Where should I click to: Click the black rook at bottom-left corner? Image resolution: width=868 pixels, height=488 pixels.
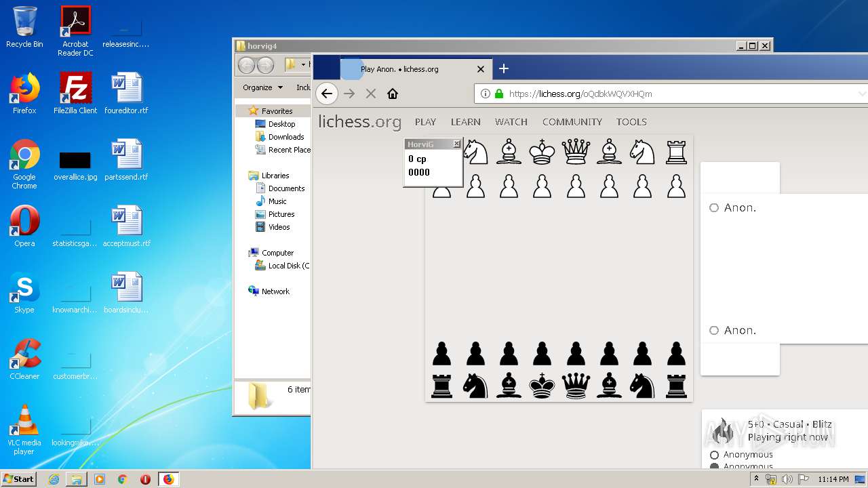coord(441,386)
